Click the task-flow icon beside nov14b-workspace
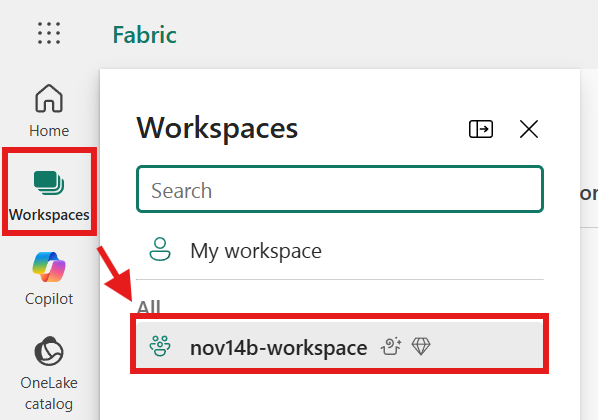 391,346
